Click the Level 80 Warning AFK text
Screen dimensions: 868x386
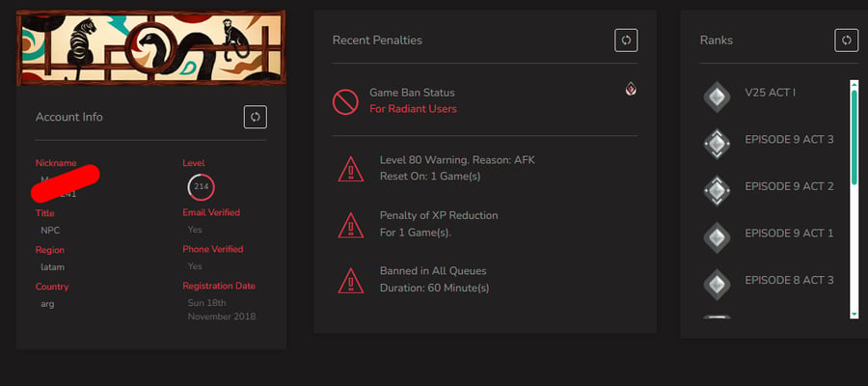click(457, 160)
